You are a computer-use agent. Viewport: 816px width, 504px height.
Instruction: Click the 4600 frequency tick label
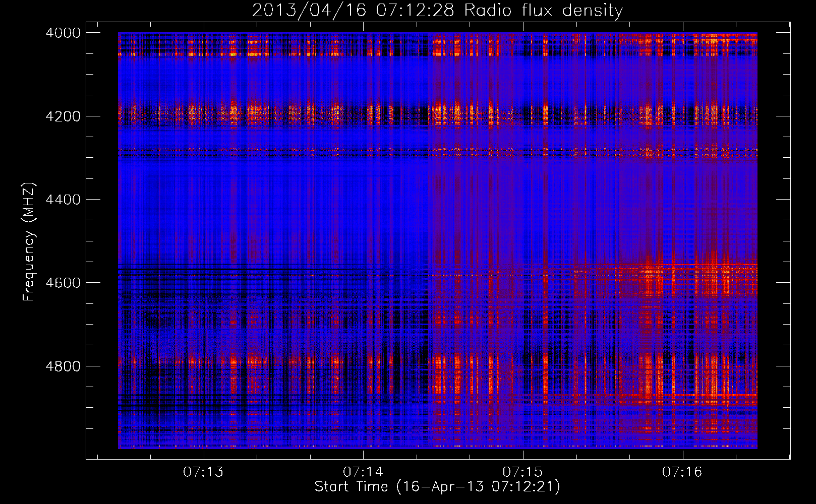point(63,283)
